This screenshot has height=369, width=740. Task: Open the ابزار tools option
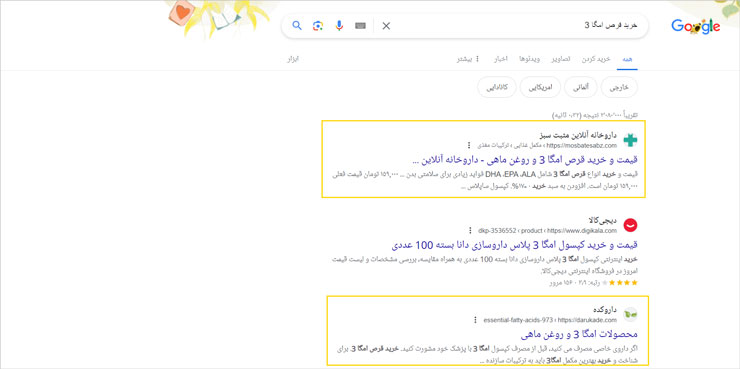click(293, 59)
